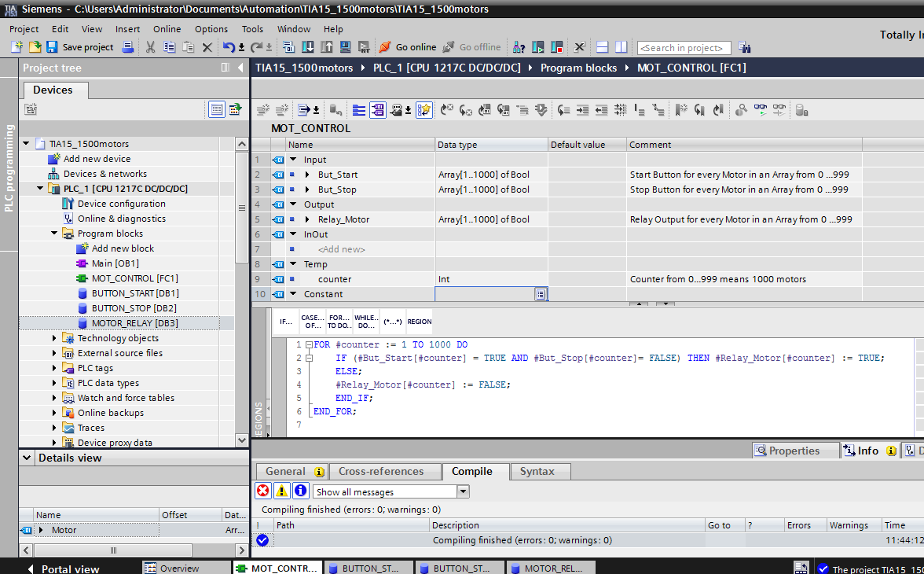The width and height of the screenshot is (924, 574).
Task: Switch to the Cross-references tab
Action: click(381, 471)
